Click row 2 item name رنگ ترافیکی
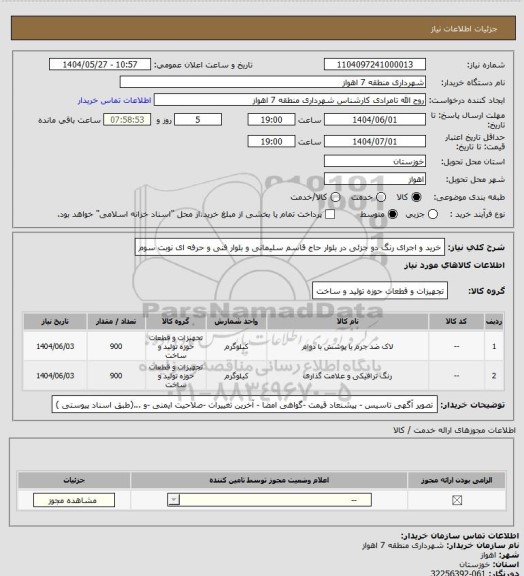524x576 pixels. coord(347,376)
